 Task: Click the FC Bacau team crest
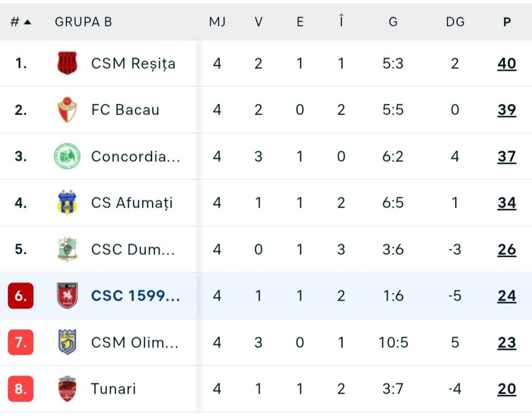click(x=67, y=110)
